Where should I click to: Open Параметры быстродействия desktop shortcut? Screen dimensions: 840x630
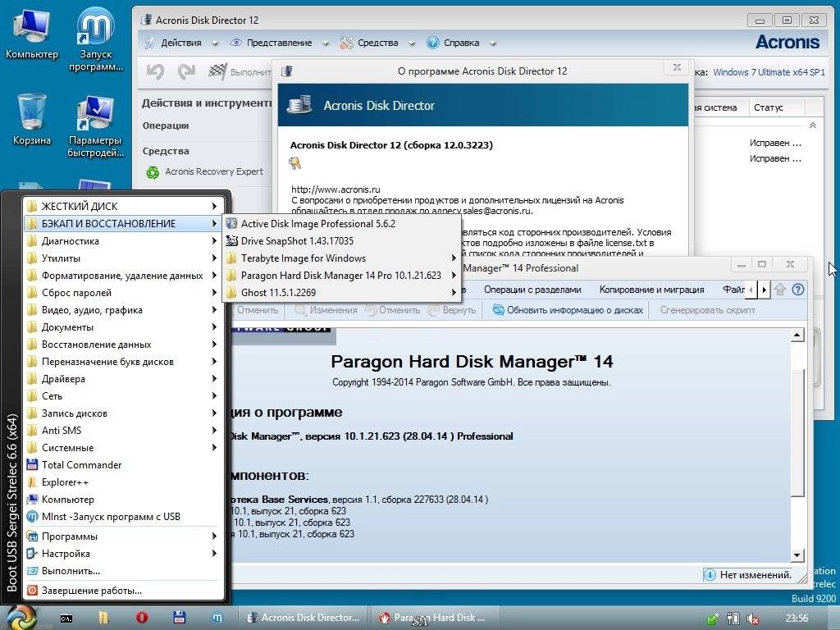[95, 126]
